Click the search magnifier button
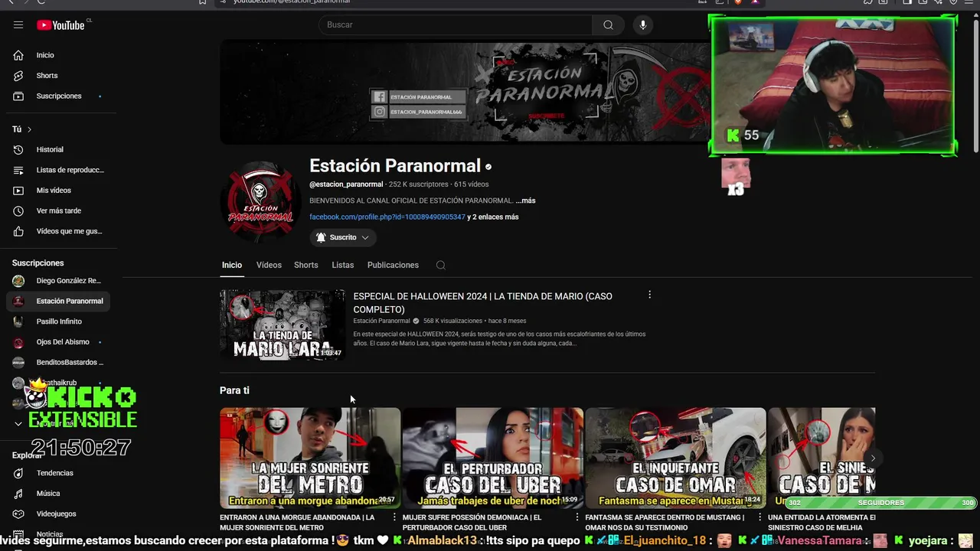 [x=608, y=24]
